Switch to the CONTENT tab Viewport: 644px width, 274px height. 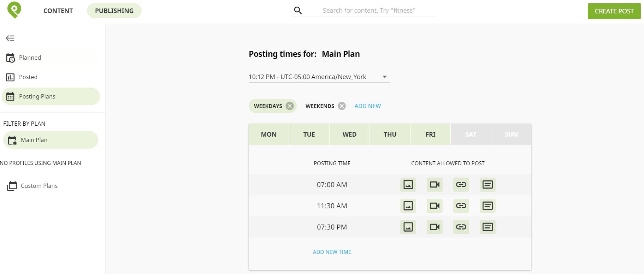(x=58, y=11)
